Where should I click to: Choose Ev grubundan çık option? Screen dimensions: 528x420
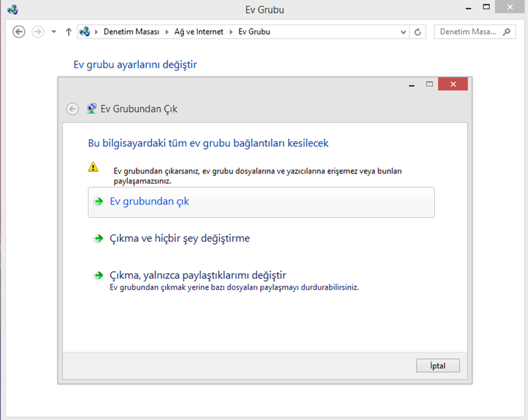pos(261,202)
